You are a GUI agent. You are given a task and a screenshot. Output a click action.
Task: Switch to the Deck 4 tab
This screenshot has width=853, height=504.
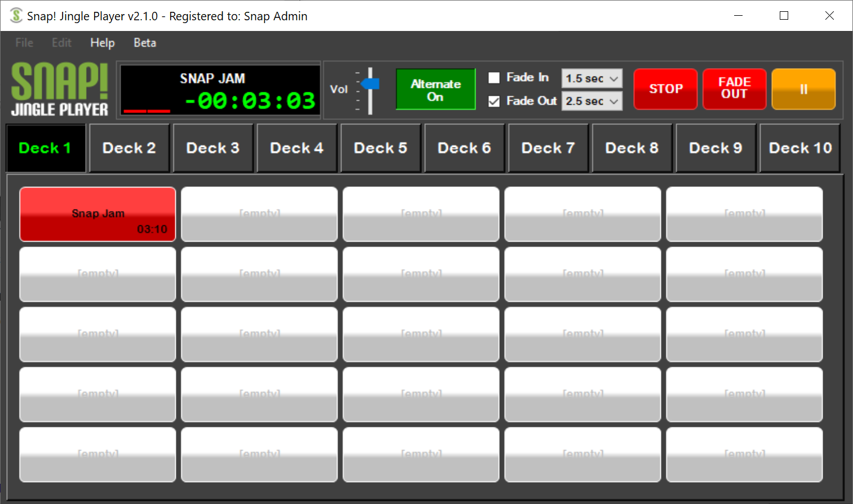297,148
